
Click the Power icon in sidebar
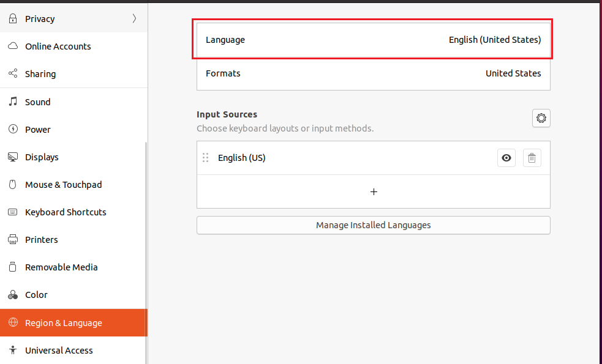point(12,130)
